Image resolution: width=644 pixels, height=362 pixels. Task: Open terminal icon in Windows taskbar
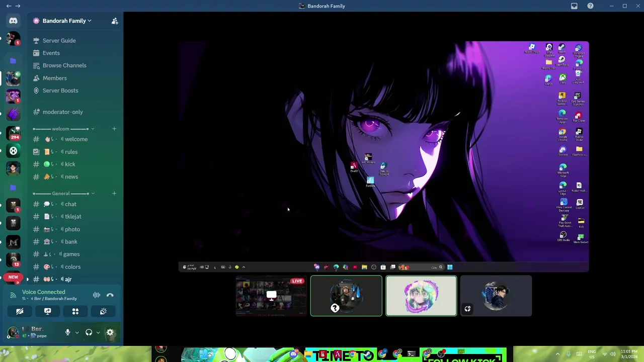(x=412, y=354)
